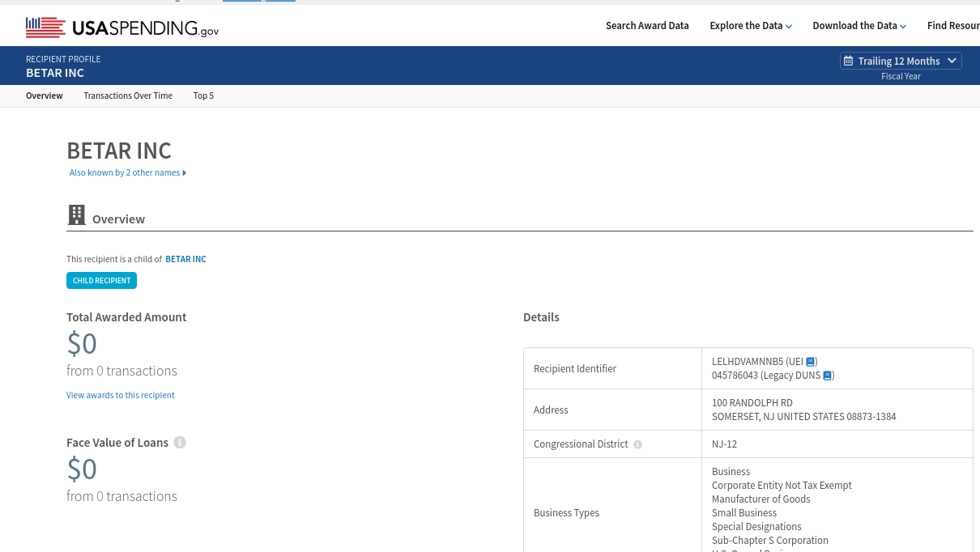Viewport: 980px width, 552px height.
Task: Click the 'RECIPIENT PROFILE' header label
Action: (x=63, y=59)
